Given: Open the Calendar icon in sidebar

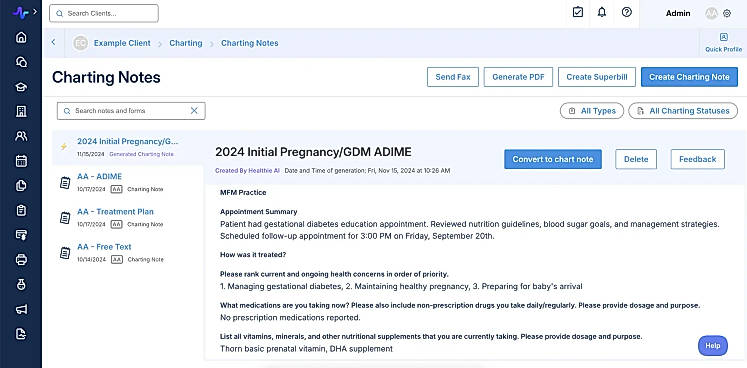Looking at the screenshot, I should 21,161.
